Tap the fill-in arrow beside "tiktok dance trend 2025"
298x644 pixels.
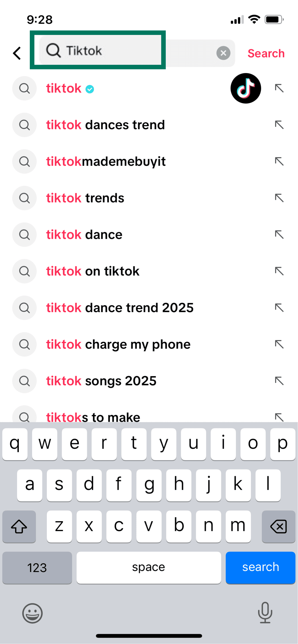tap(279, 308)
